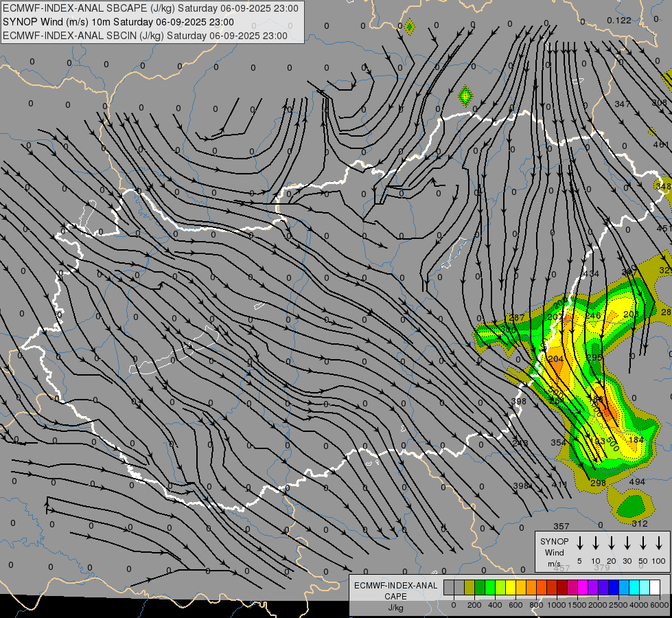
Task: Click the 1000 tick label on CAPE scale
Action: tap(556, 605)
